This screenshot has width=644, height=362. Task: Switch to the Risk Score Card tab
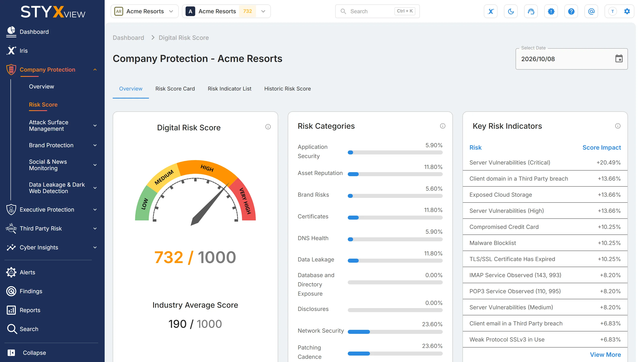[x=175, y=89]
